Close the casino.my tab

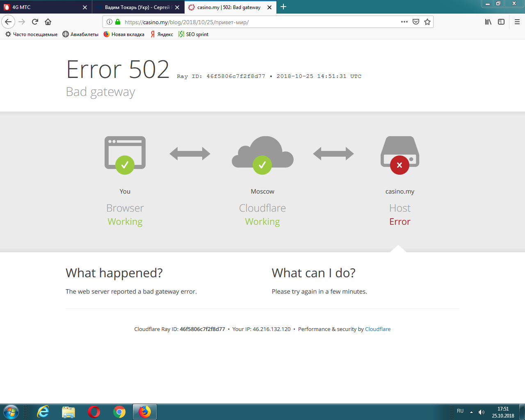tap(269, 7)
